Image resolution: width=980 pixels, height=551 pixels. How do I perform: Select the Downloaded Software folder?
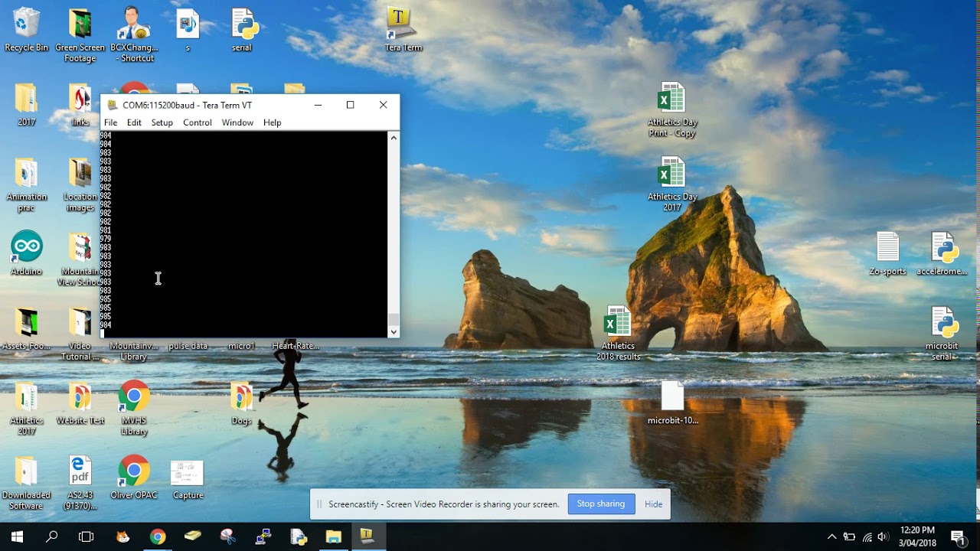click(x=27, y=483)
